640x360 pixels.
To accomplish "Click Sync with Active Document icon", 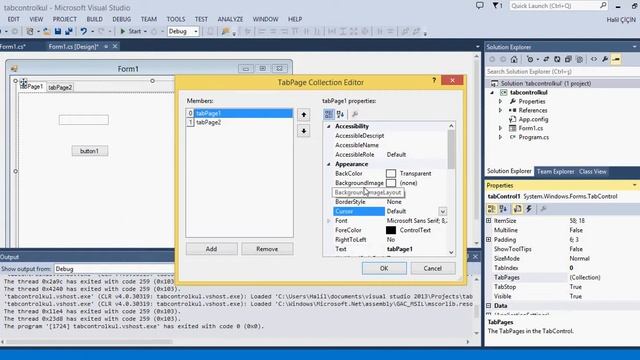I will click(x=546, y=59).
